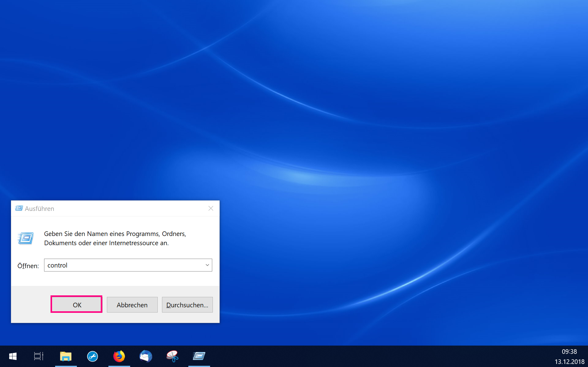Click Durchsuchen... to browse files
The image size is (588, 367).
(x=187, y=305)
